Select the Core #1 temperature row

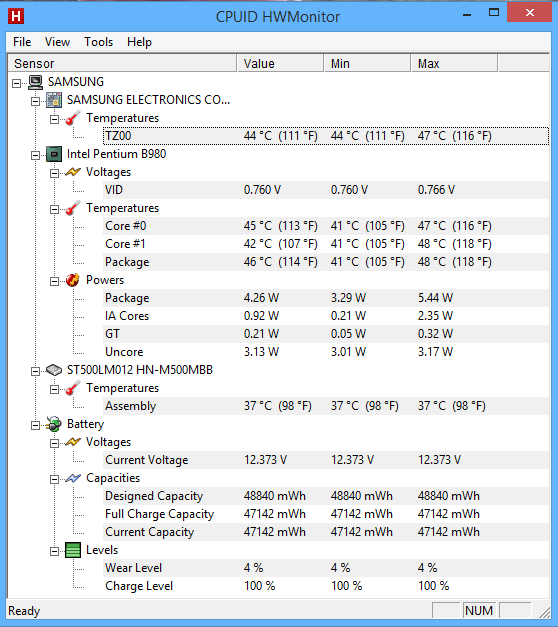326,244
